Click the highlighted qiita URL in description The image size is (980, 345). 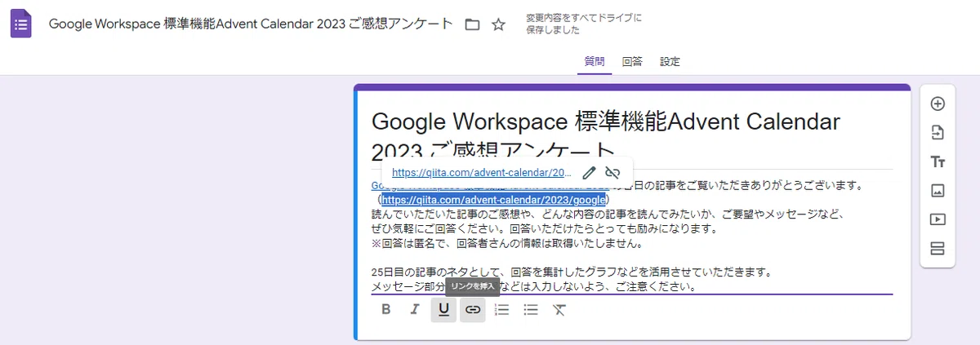click(x=493, y=199)
